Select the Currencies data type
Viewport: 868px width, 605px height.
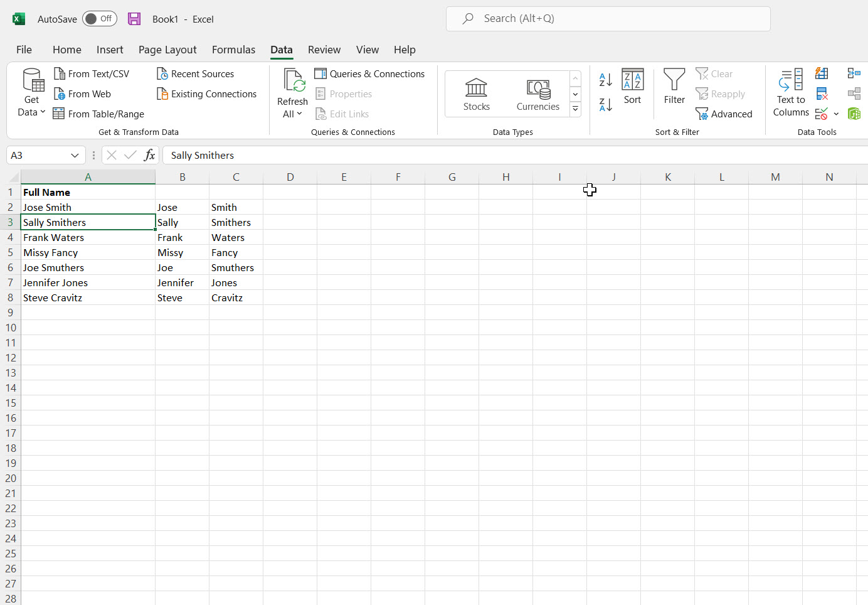point(538,94)
